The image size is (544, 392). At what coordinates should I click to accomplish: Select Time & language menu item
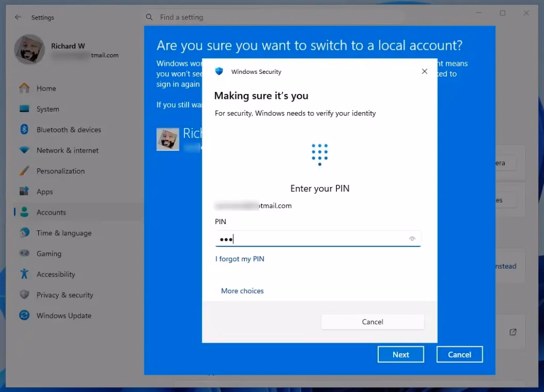point(64,233)
